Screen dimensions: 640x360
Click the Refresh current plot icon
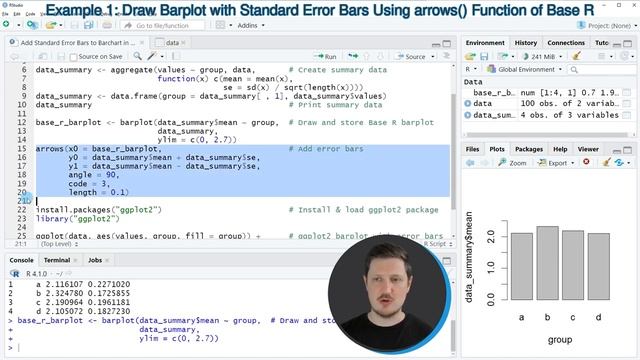tap(619, 162)
